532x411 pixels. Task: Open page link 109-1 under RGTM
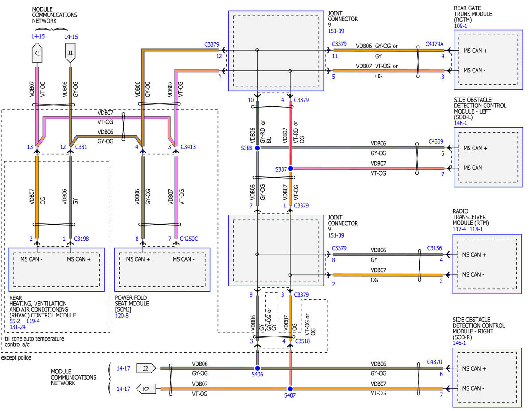point(461,26)
